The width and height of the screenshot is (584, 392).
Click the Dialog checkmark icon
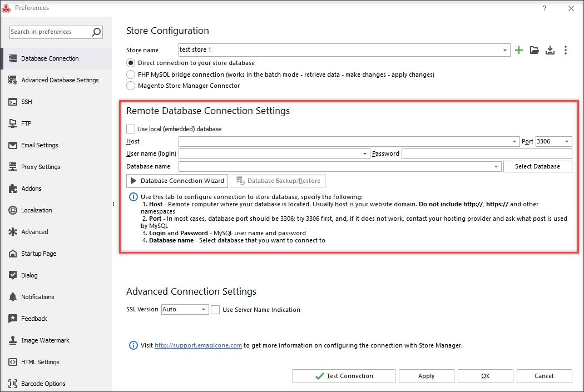pos(13,275)
